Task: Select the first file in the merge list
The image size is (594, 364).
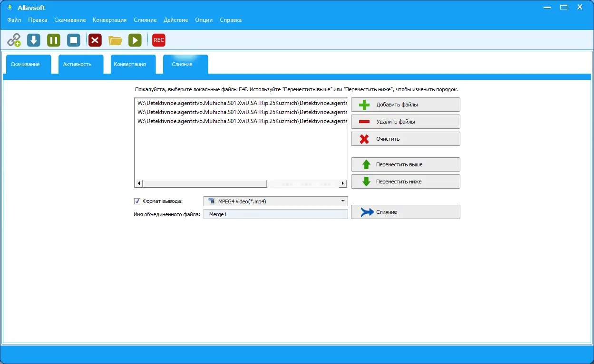Action: tap(242, 103)
